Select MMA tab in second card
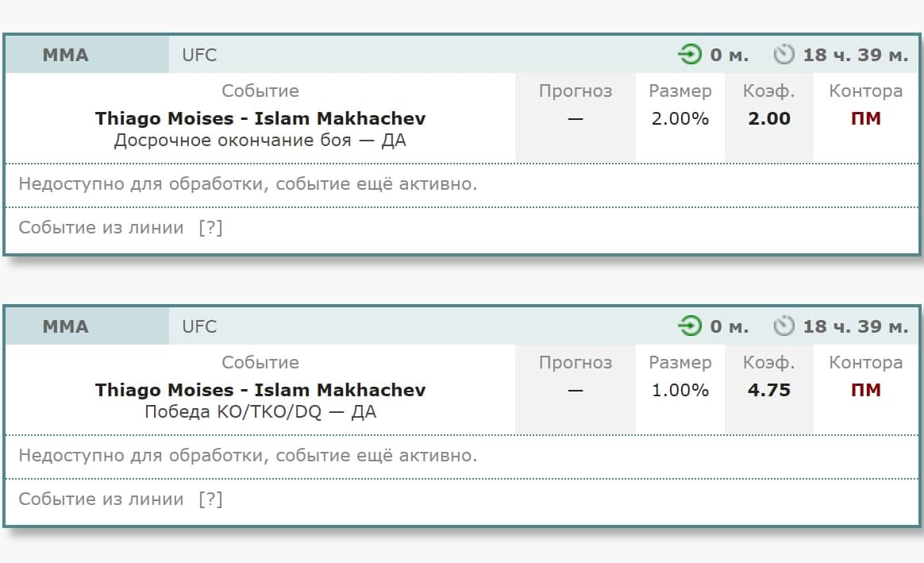924x563 pixels. [x=66, y=326]
